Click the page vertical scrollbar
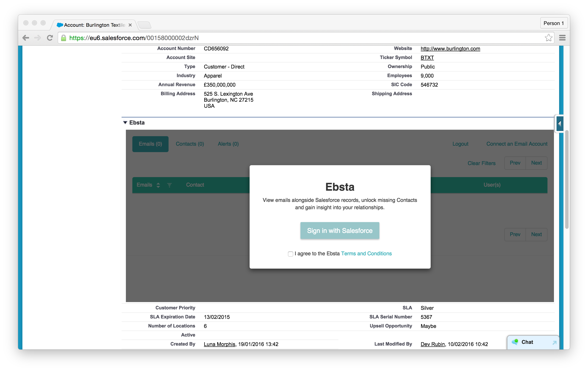 pyautogui.click(x=567, y=179)
